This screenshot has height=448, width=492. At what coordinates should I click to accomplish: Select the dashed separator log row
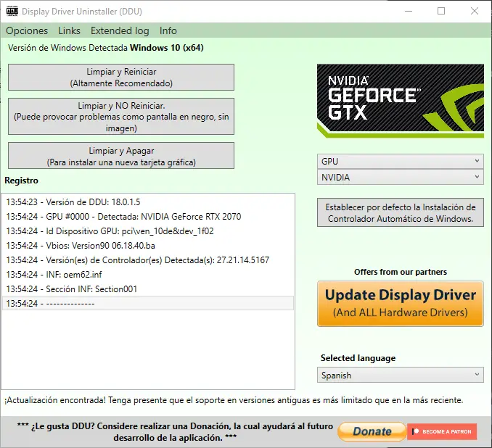[148, 304]
